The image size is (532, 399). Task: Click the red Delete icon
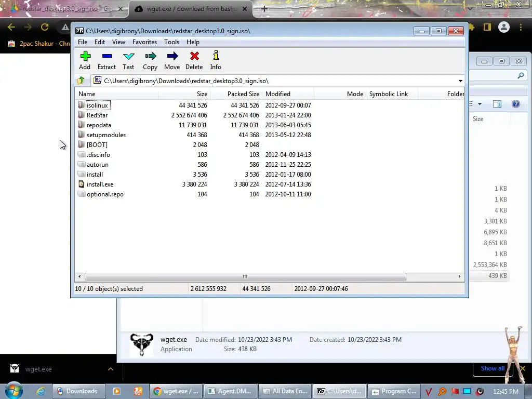pyautogui.click(x=194, y=56)
